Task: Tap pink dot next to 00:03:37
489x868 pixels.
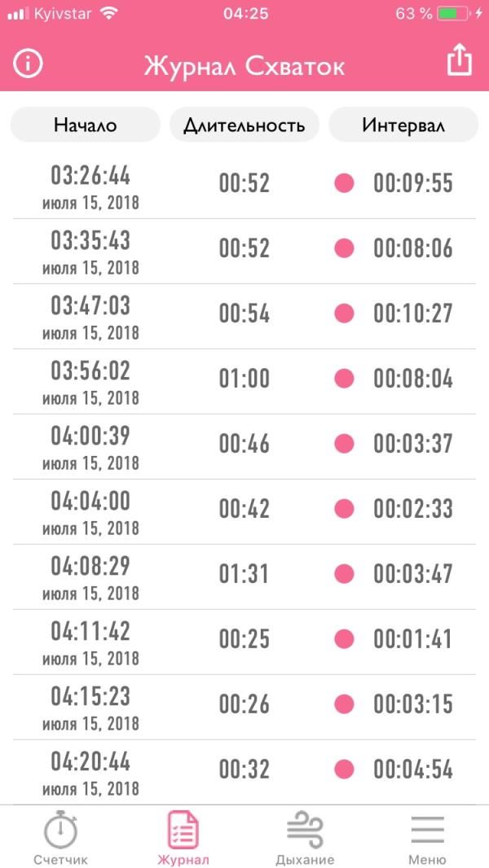Action: [x=344, y=444]
